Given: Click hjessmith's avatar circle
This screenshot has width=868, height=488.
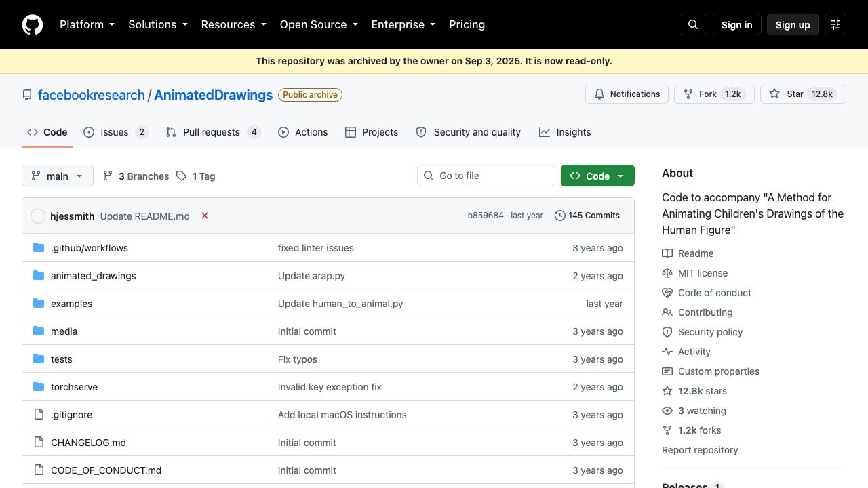Looking at the screenshot, I should pos(38,216).
